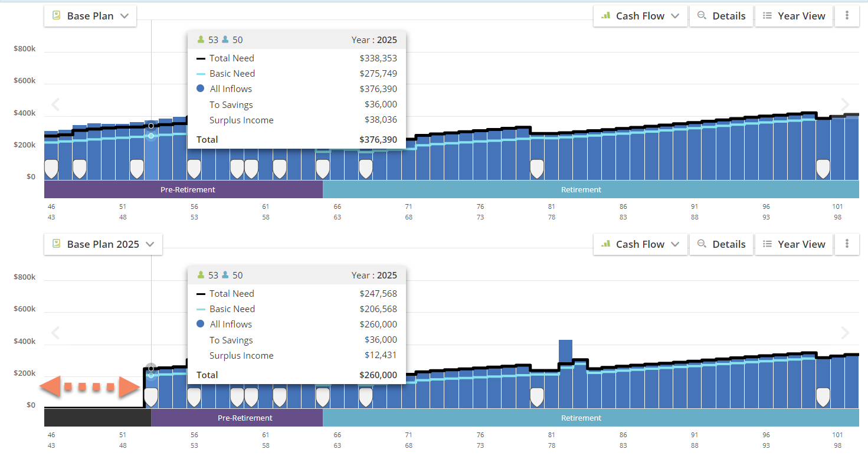
Task: Click the right arrow on the upper chart
Action: pos(845,105)
